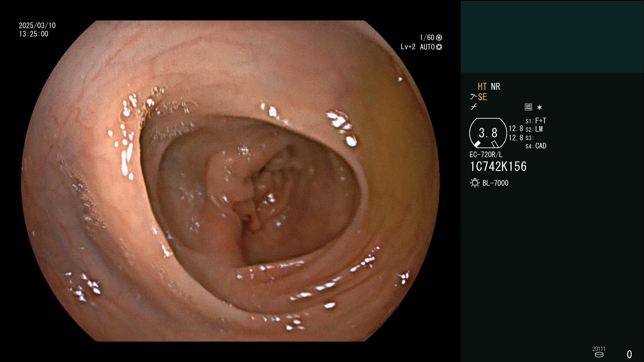Viewport: 644px width, 362px height.
Task: Click the light source lamp icon
Action: (475, 183)
